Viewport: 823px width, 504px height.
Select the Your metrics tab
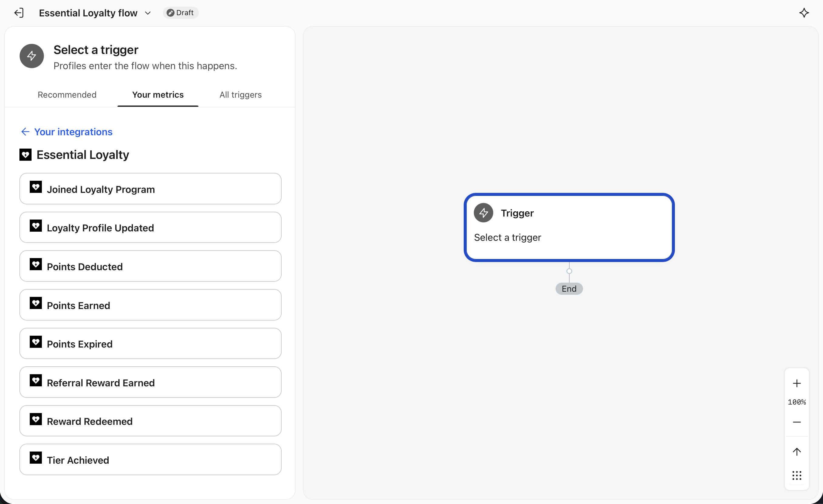(x=158, y=95)
